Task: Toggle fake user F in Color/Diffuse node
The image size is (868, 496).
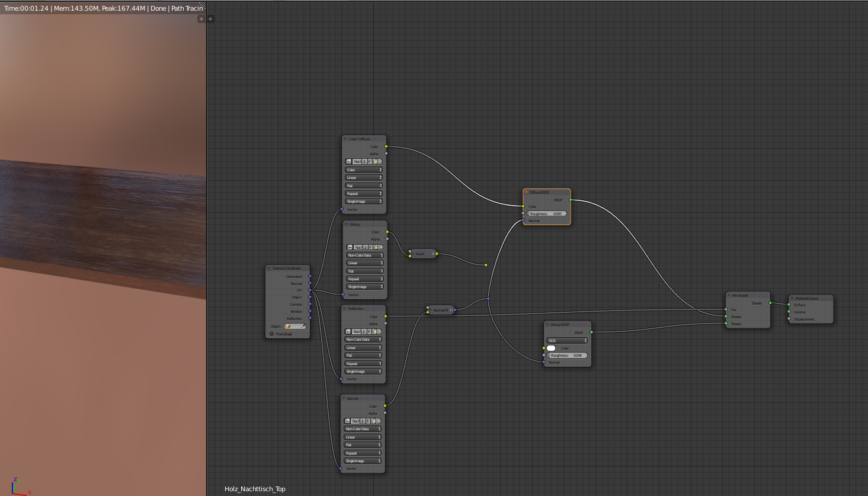Action: pyautogui.click(x=370, y=161)
